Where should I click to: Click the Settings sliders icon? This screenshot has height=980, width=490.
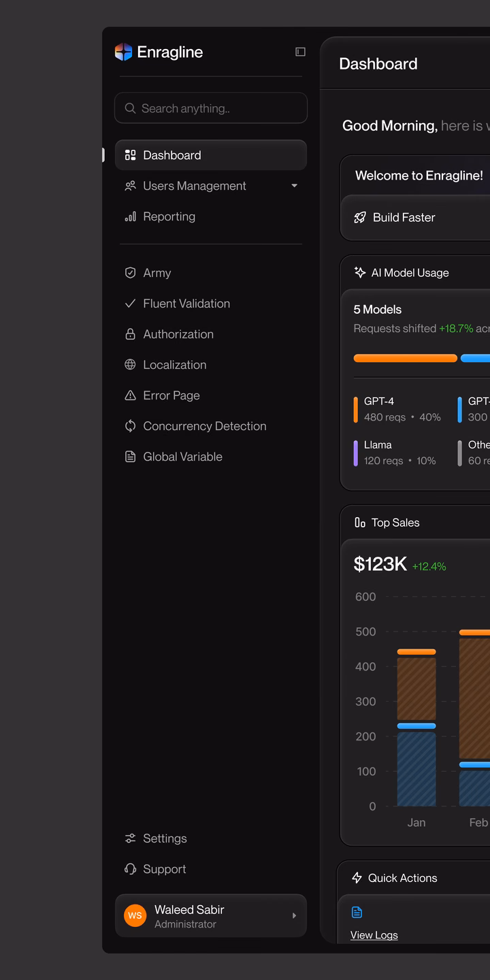point(130,838)
